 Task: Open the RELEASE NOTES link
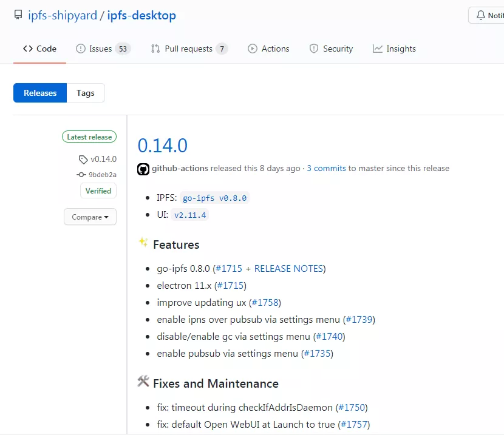click(288, 268)
